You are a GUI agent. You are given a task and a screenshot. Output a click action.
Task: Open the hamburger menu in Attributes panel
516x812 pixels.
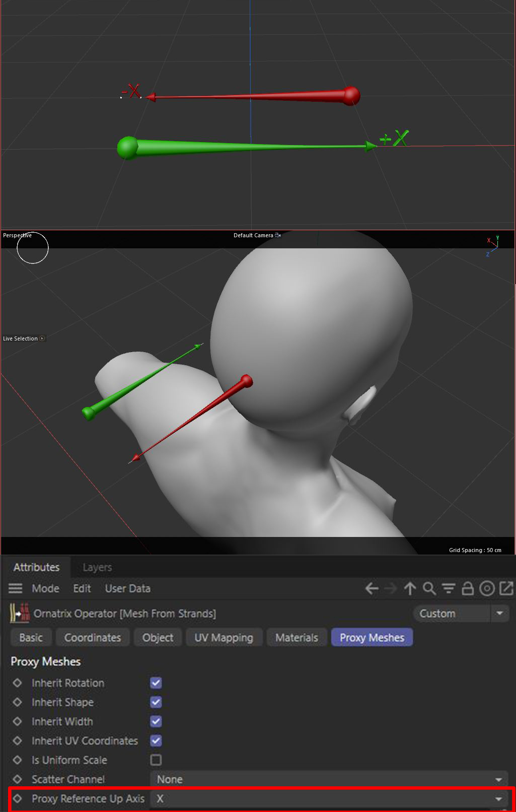[16, 588]
